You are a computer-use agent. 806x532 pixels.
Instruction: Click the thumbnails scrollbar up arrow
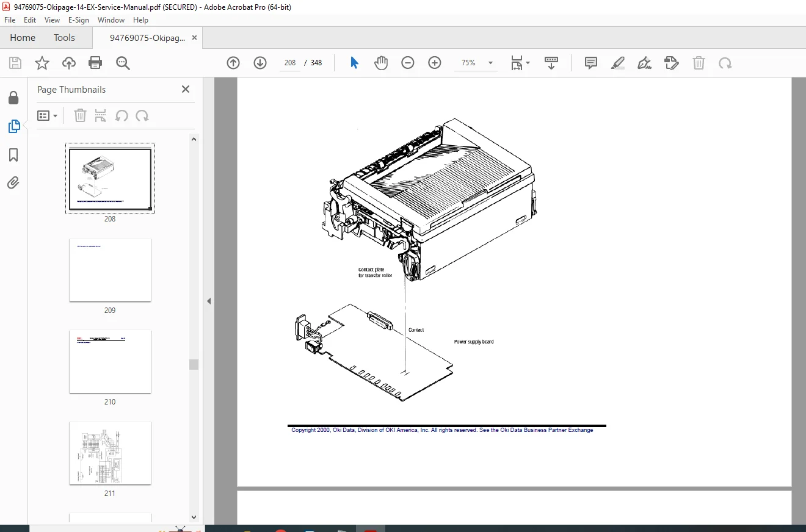point(194,139)
